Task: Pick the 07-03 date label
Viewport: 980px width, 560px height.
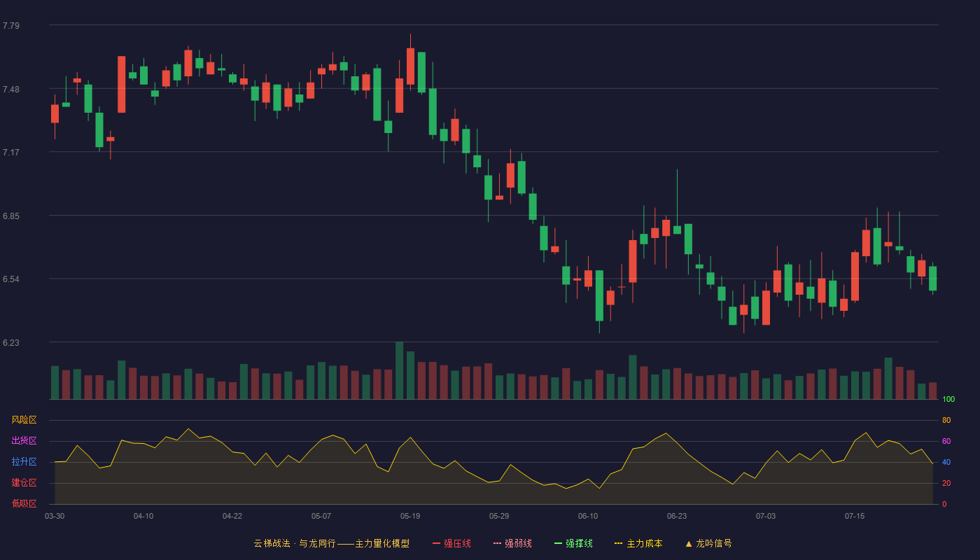Action: point(766,516)
